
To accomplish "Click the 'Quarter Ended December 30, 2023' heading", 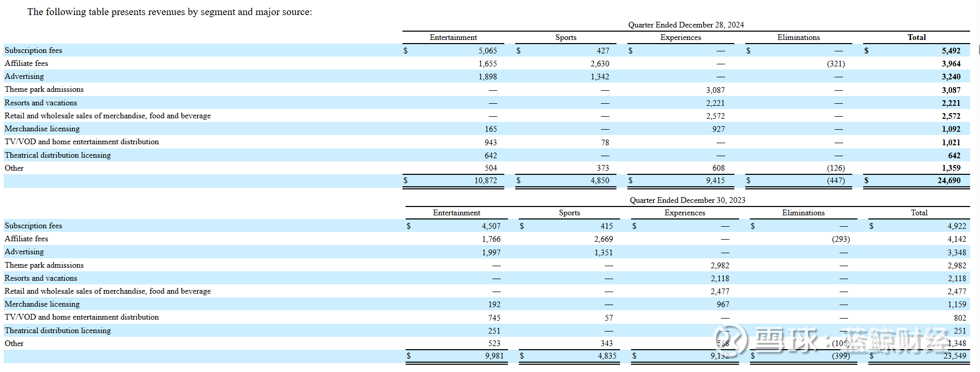I will click(687, 200).
